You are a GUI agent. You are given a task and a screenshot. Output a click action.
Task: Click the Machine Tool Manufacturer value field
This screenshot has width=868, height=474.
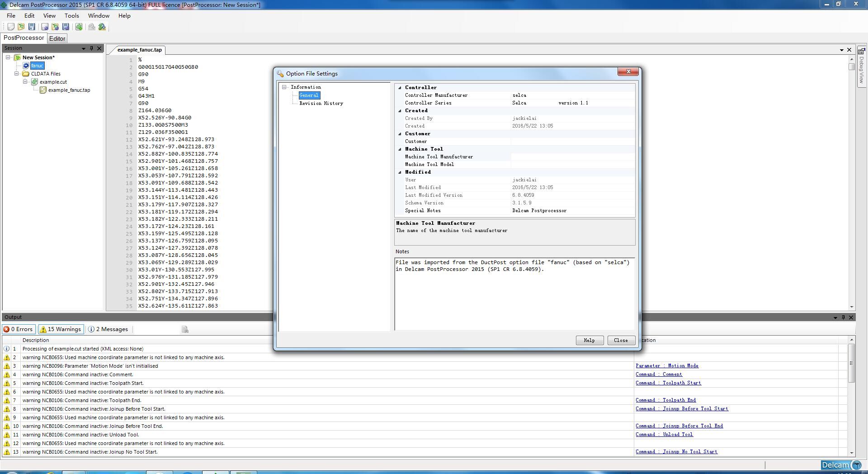coord(572,157)
